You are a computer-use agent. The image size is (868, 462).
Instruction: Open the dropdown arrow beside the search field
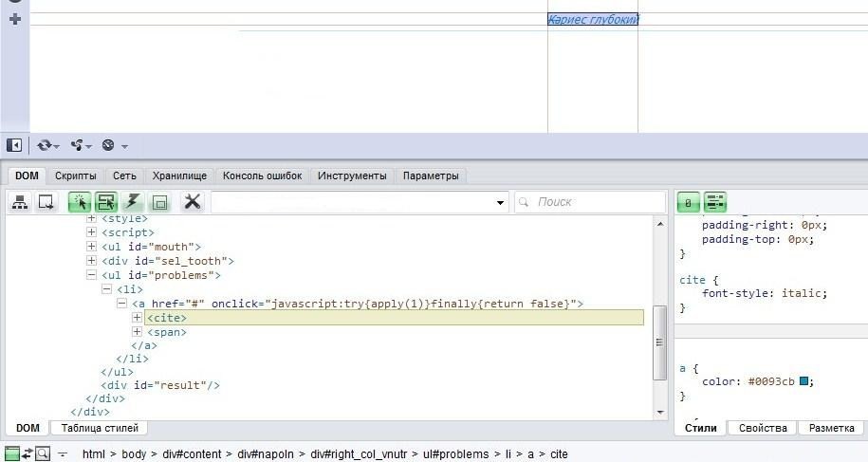click(501, 203)
